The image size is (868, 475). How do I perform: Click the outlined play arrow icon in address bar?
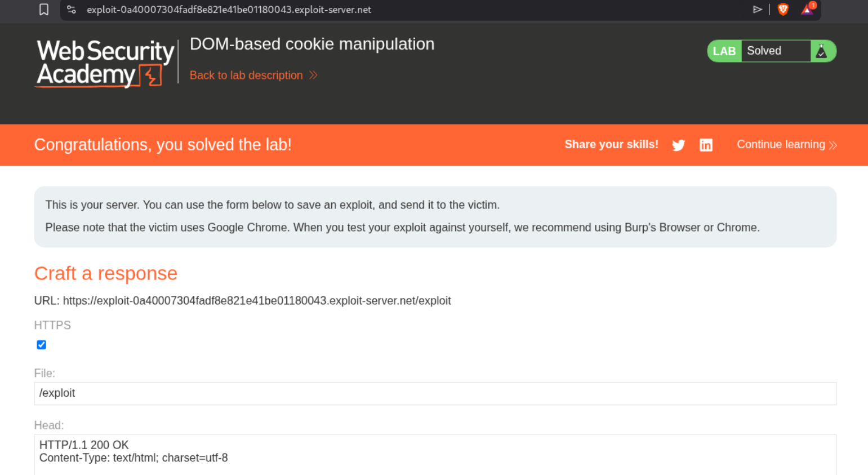(x=758, y=10)
